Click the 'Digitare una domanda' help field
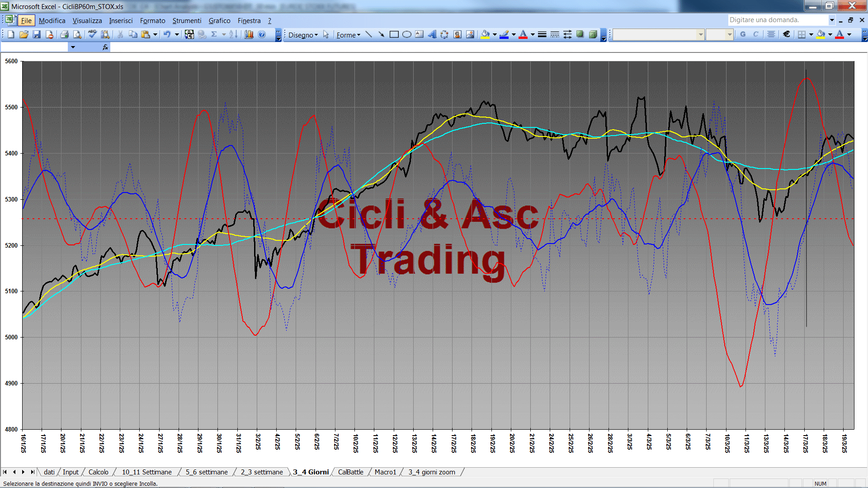Image resolution: width=868 pixels, height=488 pixels. [x=778, y=20]
